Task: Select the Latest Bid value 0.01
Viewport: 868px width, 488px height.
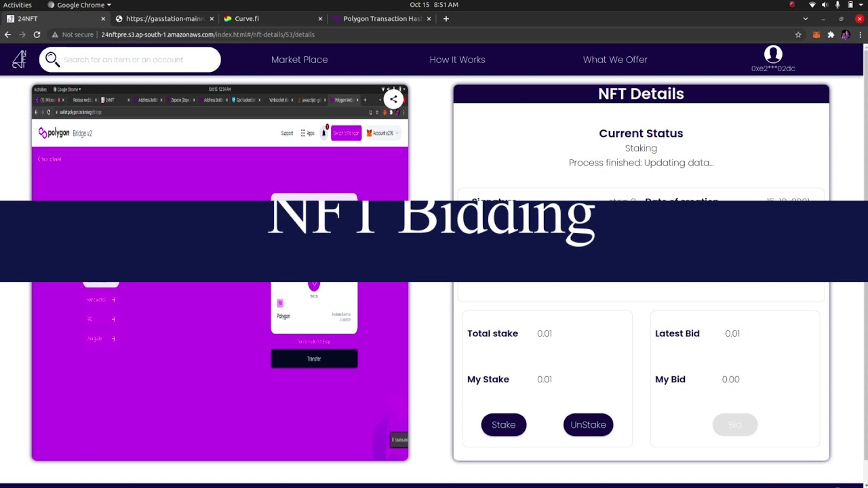Action: [x=732, y=333]
